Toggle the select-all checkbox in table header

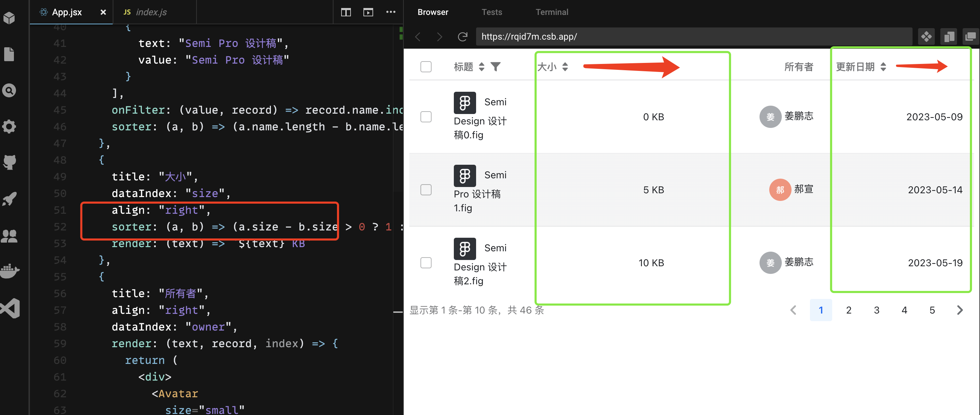tap(426, 67)
